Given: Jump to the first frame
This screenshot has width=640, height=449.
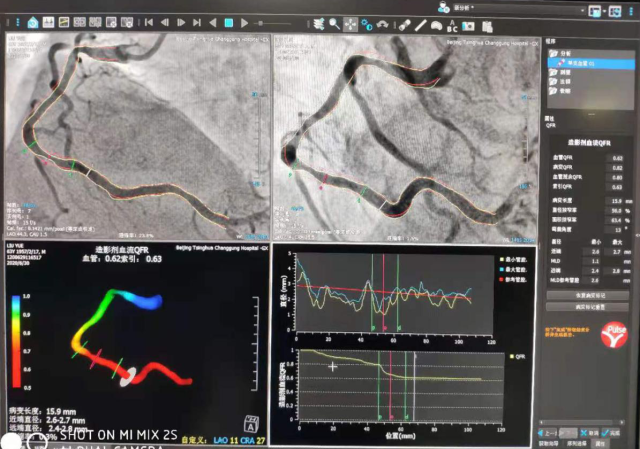Looking at the screenshot, I should (149, 21).
